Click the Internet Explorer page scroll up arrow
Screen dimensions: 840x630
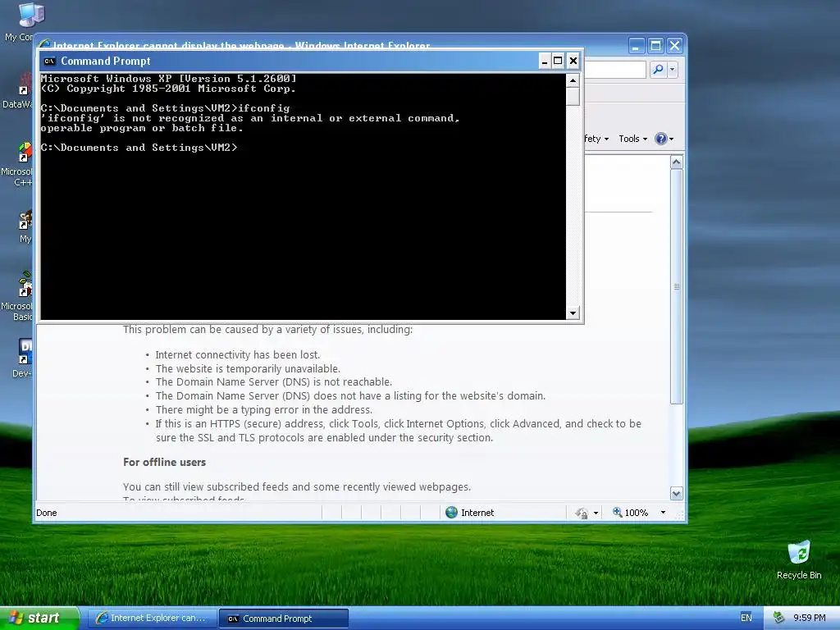tap(676, 162)
